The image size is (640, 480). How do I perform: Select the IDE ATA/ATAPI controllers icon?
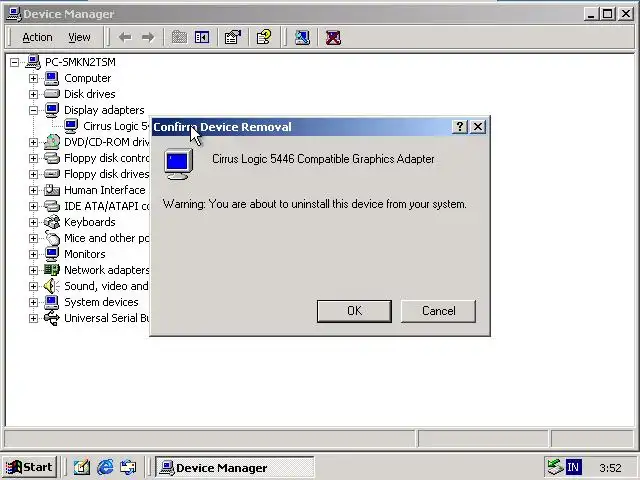click(52, 206)
